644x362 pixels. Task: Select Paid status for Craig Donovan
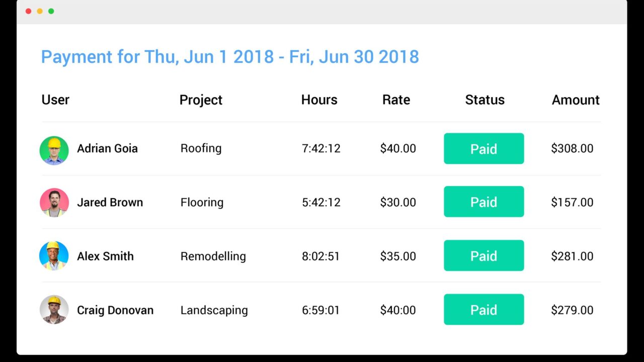click(x=484, y=310)
